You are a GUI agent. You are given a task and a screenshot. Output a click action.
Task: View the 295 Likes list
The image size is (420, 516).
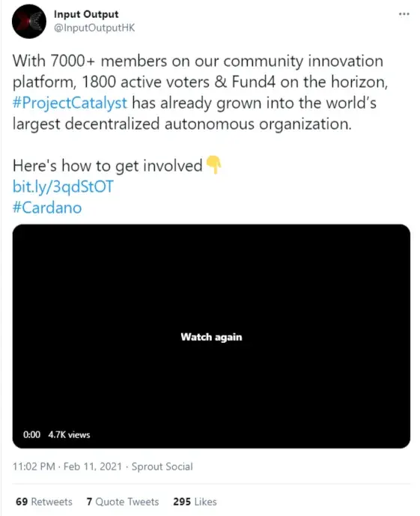[x=195, y=502]
